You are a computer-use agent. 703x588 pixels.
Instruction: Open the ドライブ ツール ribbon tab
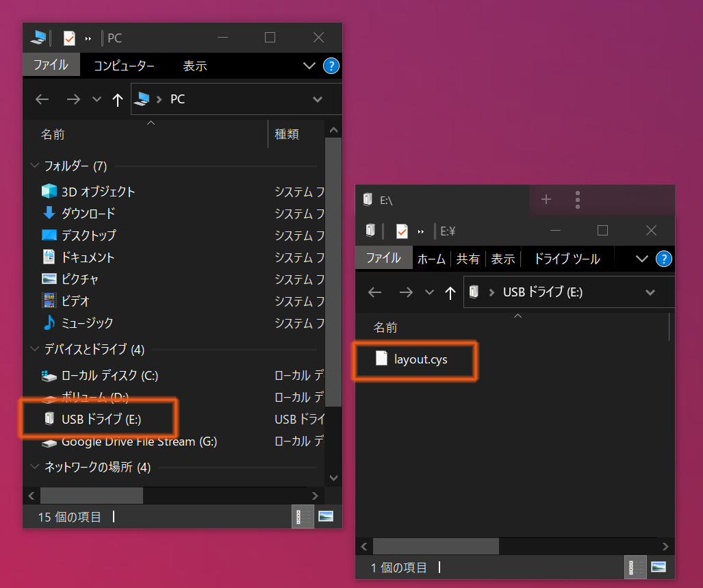click(566, 259)
